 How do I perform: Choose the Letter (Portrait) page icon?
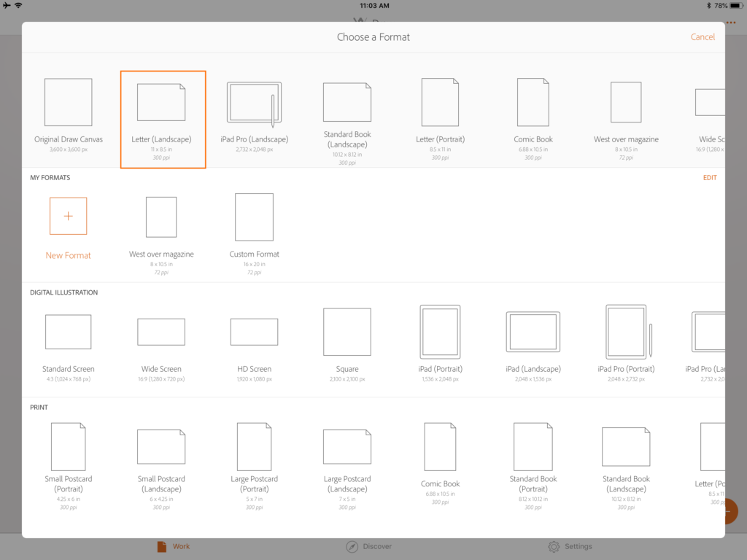(440, 102)
